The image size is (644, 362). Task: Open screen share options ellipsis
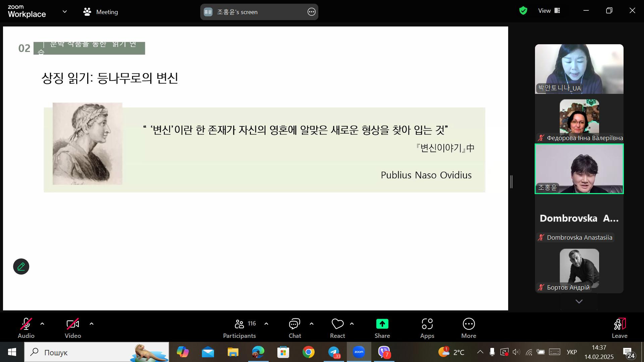coord(311,12)
